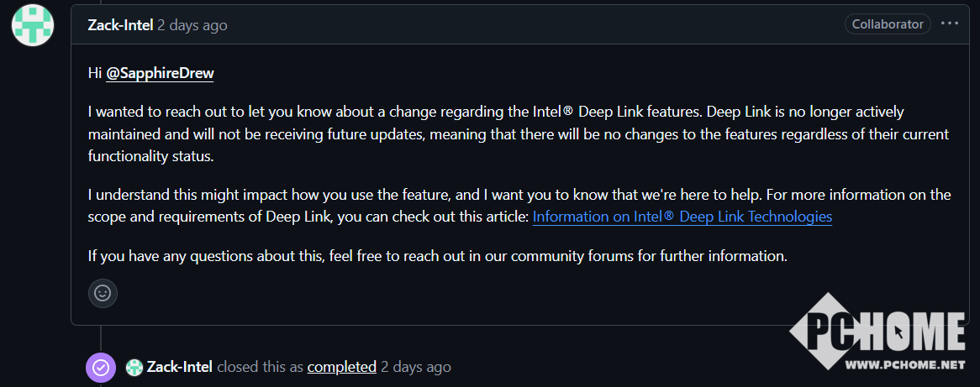The image size is (980, 387).
Task: Click the "2 days ago" timestamp on the closed event
Action: click(416, 367)
